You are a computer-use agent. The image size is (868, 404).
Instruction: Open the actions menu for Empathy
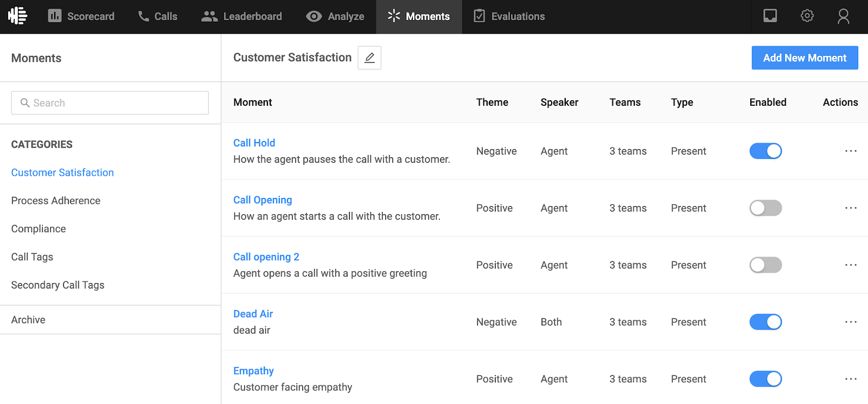[851, 379]
